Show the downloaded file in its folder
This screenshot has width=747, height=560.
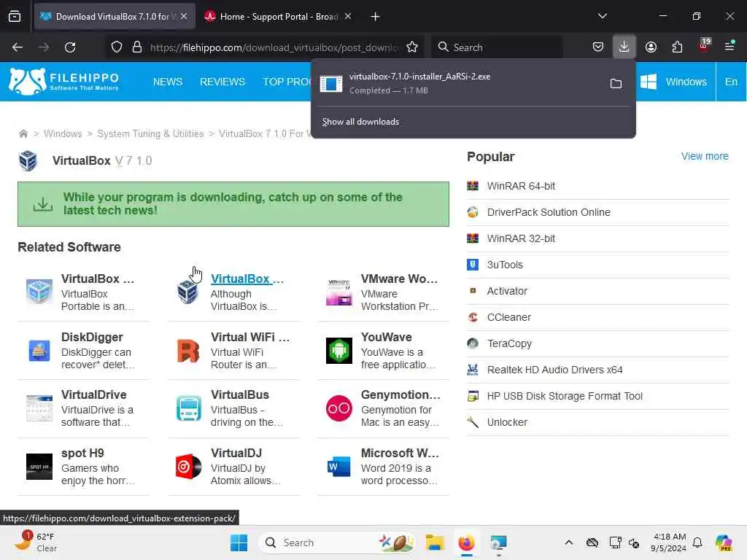point(616,84)
